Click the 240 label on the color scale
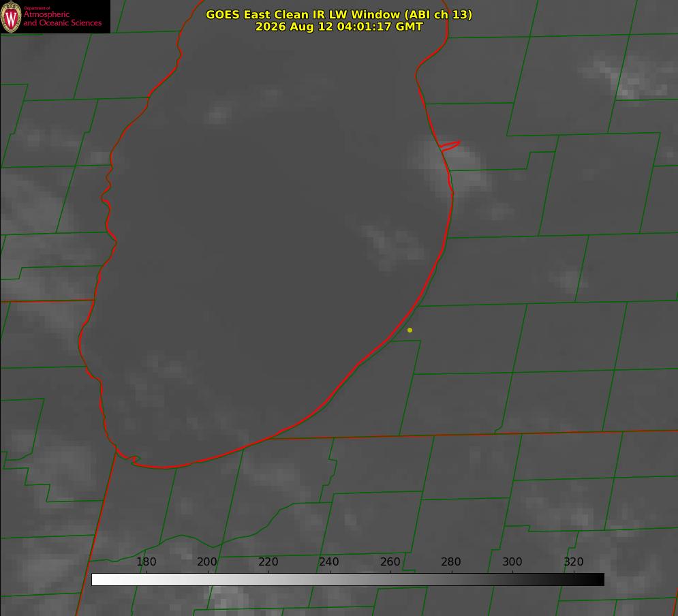678x616 pixels. click(329, 561)
